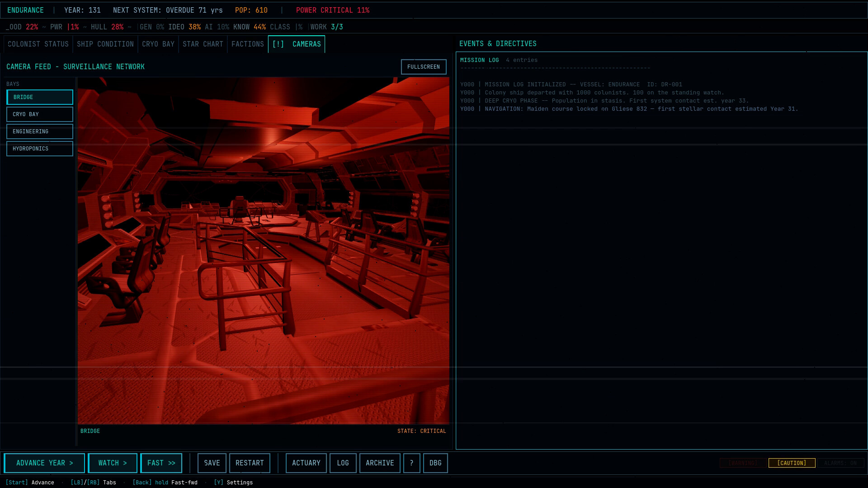868x488 pixels.
Task: View the Hydroponics camera feed
Action: coord(40,149)
